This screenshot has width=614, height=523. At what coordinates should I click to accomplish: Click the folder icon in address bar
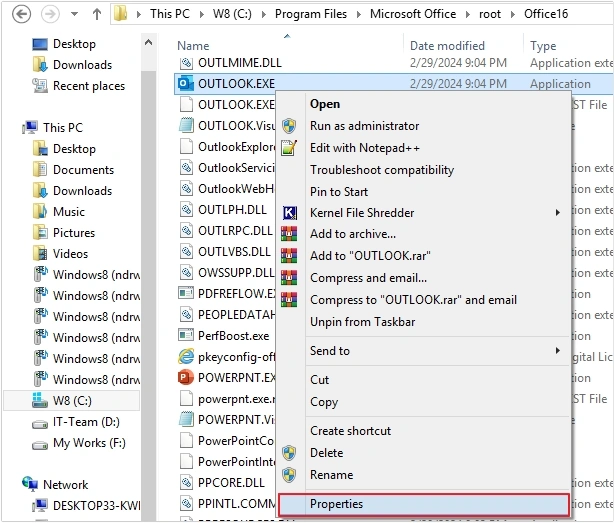pyautogui.click(x=120, y=14)
